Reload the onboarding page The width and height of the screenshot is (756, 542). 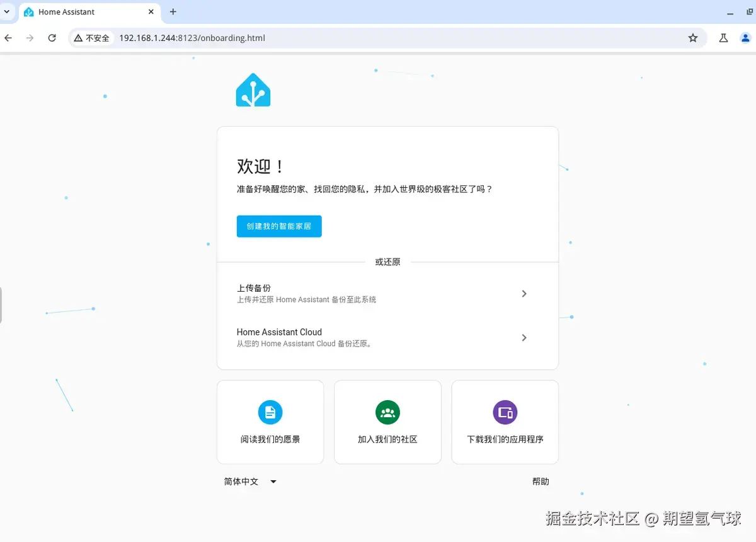click(52, 38)
